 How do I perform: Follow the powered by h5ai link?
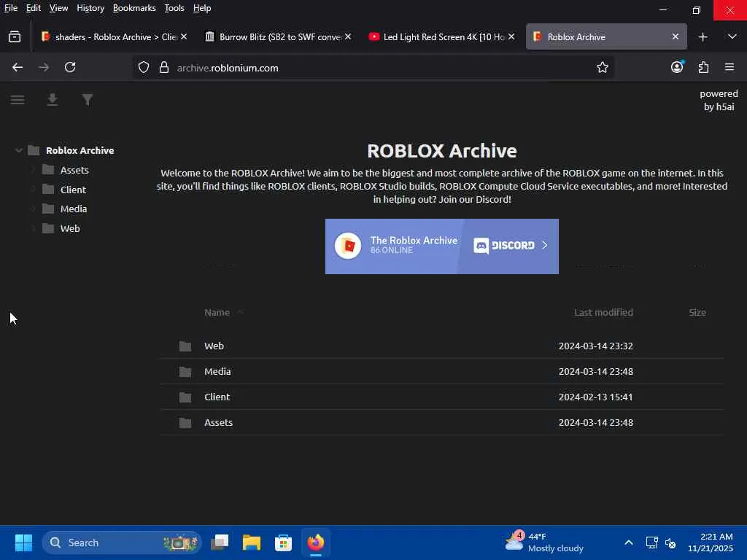[x=719, y=100]
